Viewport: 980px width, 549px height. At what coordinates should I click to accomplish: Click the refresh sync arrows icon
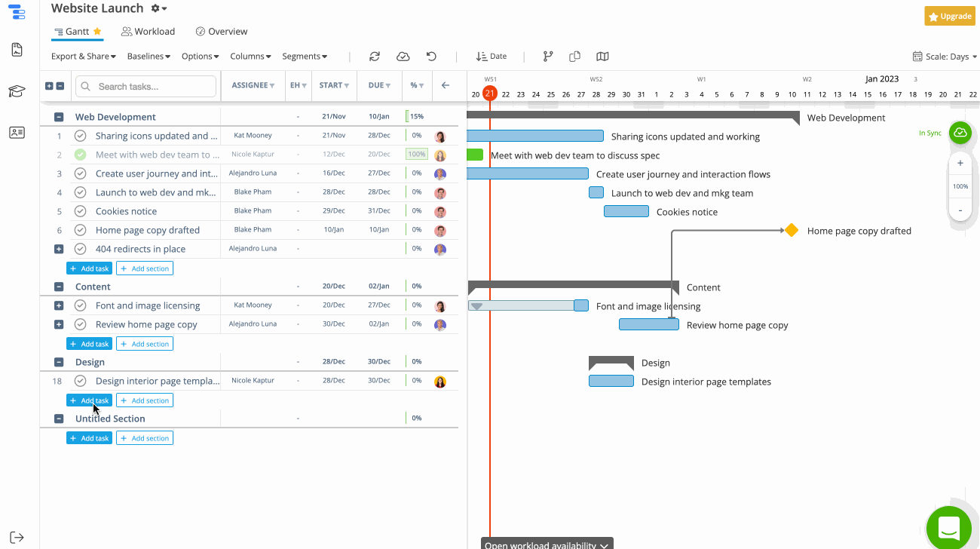click(375, 57)
